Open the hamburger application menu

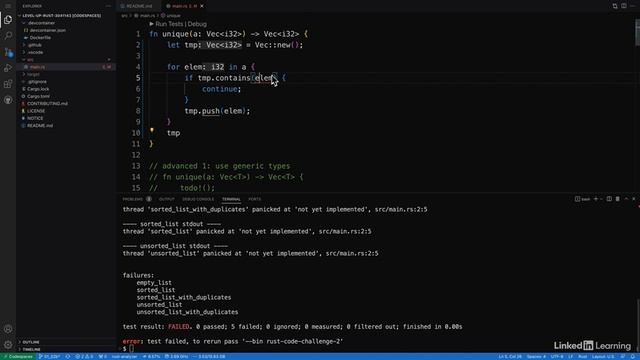click(x=8, y=6)
